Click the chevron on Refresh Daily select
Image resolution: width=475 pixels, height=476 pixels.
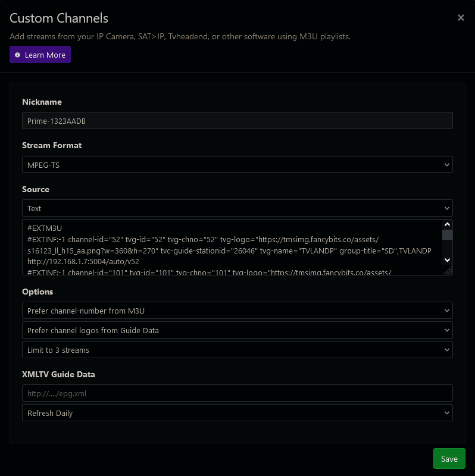point(447,413)
